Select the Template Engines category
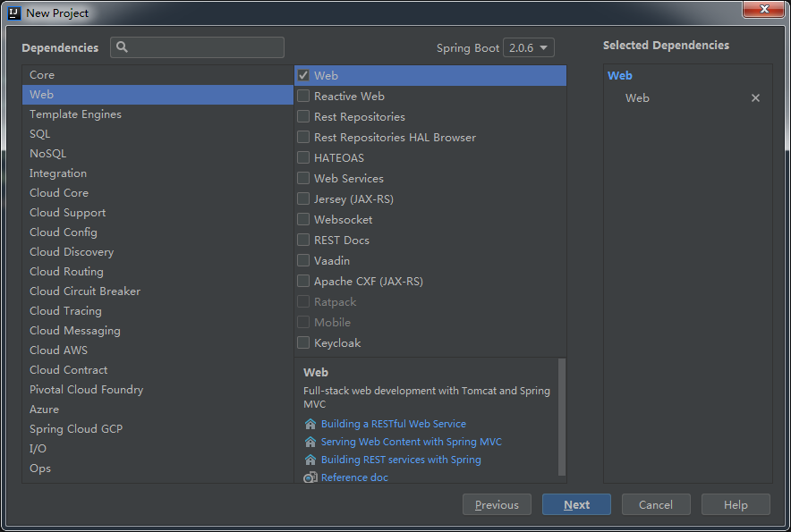Viewport: 791px width, 532px height. (75, 114)
